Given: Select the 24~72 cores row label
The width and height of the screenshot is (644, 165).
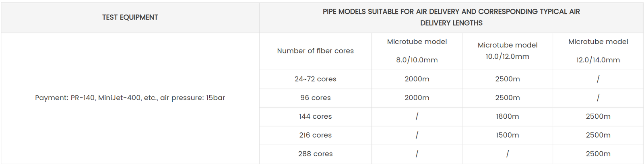Looking at the screenshot, I should tap(315, 79).
